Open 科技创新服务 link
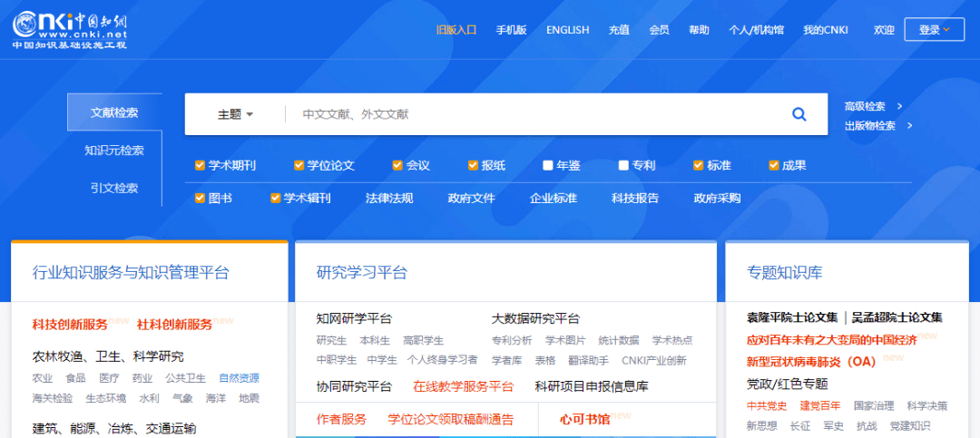980x438 pixels. 70,325
